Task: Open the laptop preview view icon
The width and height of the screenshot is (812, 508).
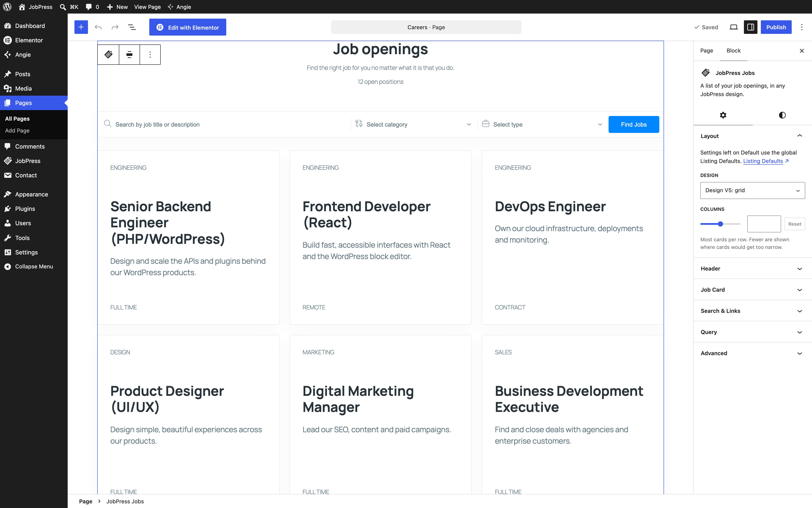Action: [x=734, y=27]
